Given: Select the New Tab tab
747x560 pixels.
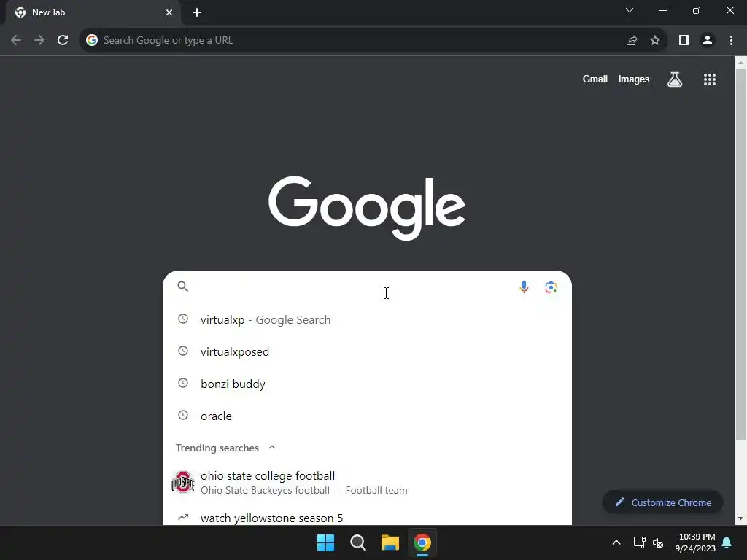Looking at the screenshot, I should pyautogui.click(x=93, y=12).
